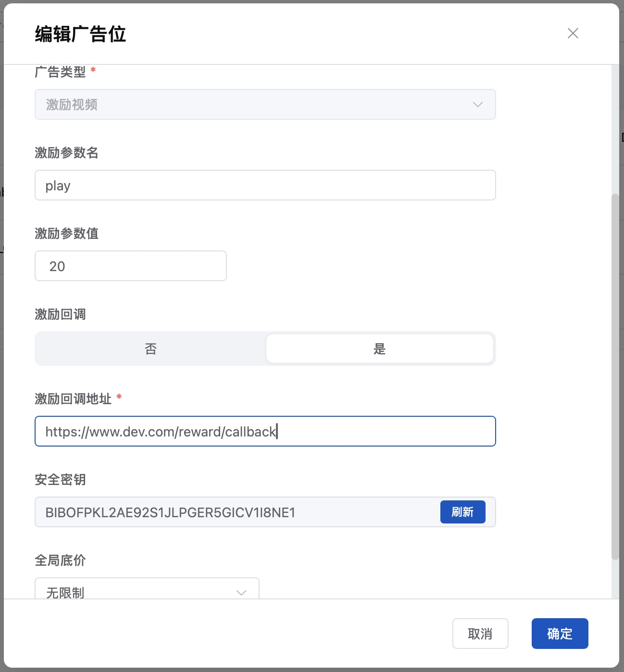Image resolution: width=624 pixels, height=672 pixels.
Task: Click the 全局底价 label text
Action: pos(60,560)
